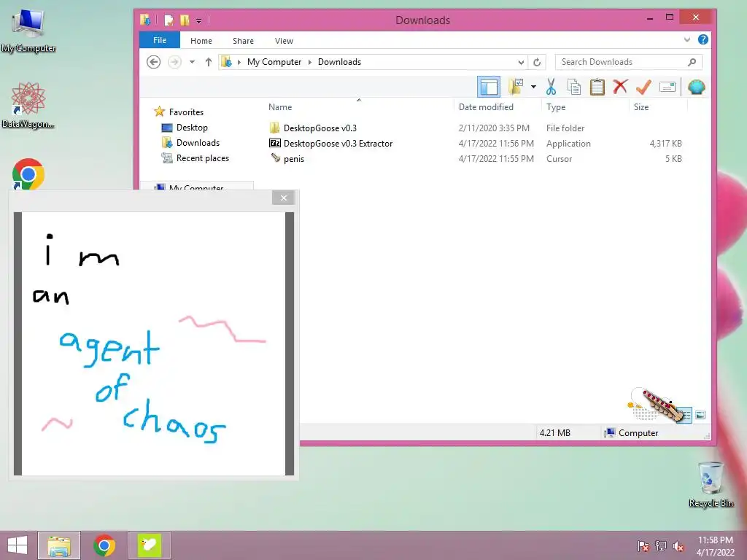Click the Copy documents icon
Viewport: 747px width, 560px height.
coord(574,87)
